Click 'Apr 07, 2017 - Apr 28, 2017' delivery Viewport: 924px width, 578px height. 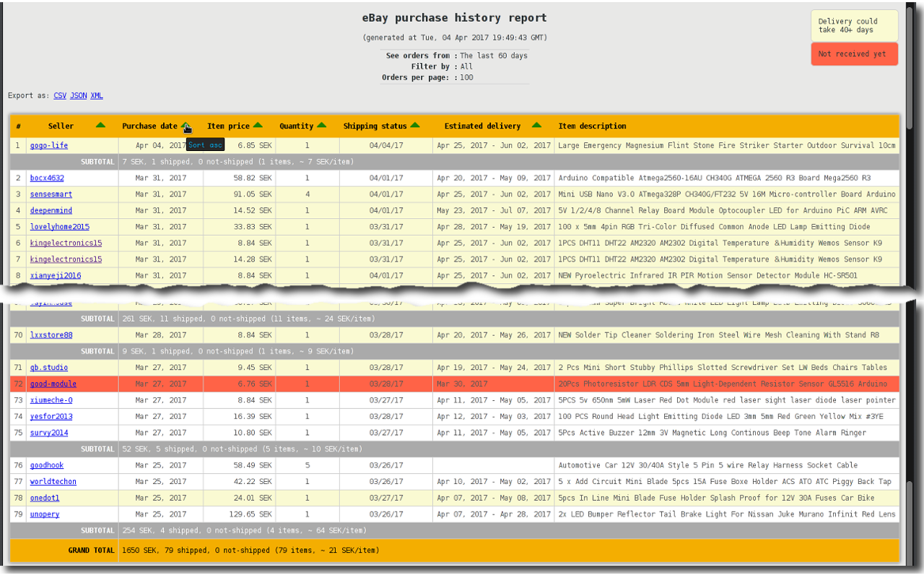(x=494, y=514)
